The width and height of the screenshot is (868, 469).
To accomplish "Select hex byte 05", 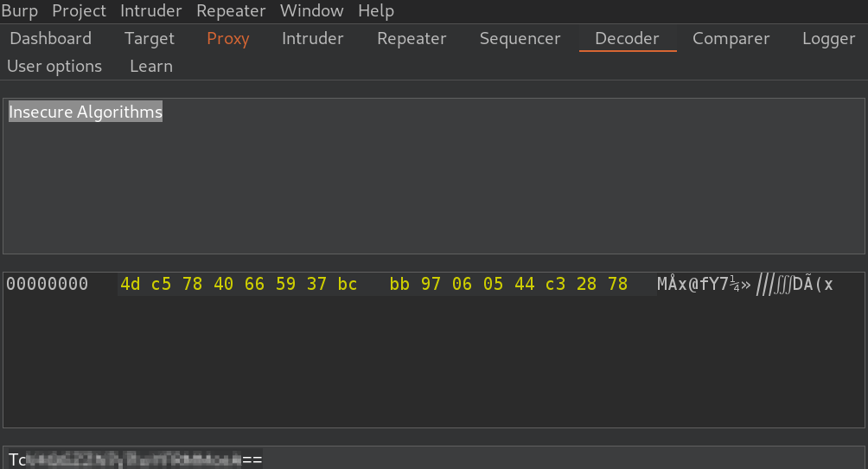I will pyautogui.click(x=494, y=284).
